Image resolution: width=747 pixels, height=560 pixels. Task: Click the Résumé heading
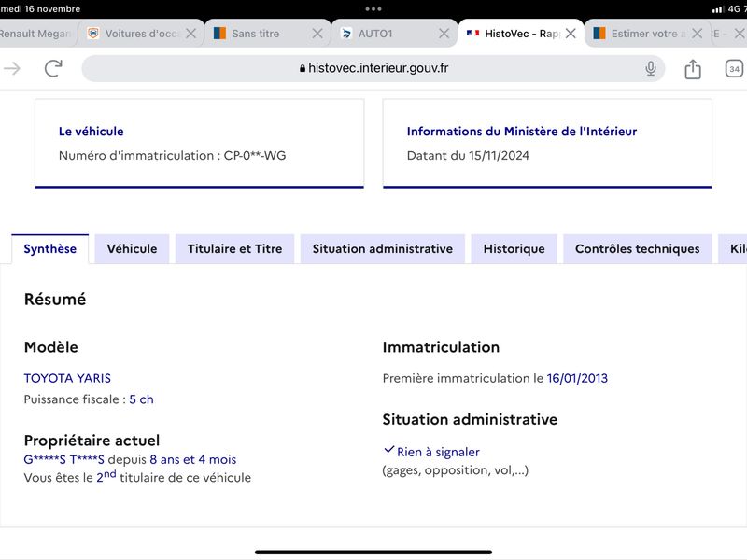[x=55, y=299]
